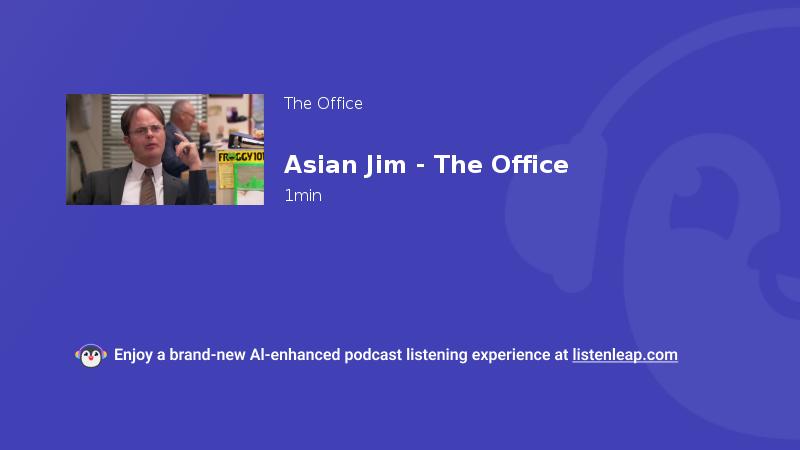Select the 'The Office' show name text
The height and width of the screenshot is (450, 800).
pyautogui.click(x=323, y=104)
